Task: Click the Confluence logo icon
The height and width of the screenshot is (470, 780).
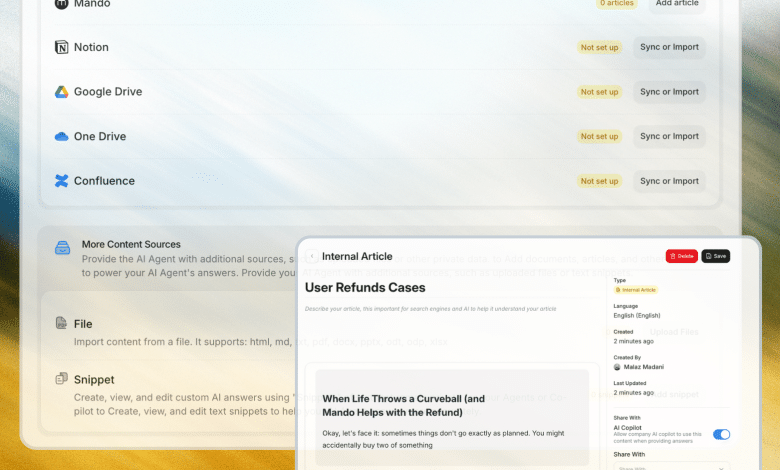Action: [62, 181]
